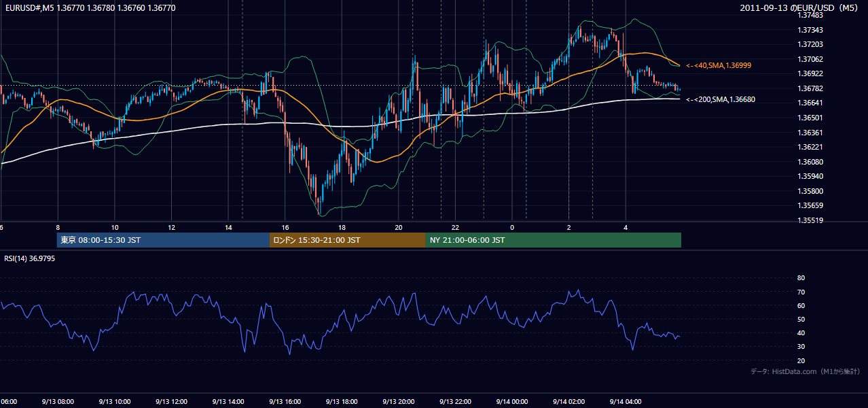
Task: Click hour label 16 under the price chart
Action: click(285, 228)
